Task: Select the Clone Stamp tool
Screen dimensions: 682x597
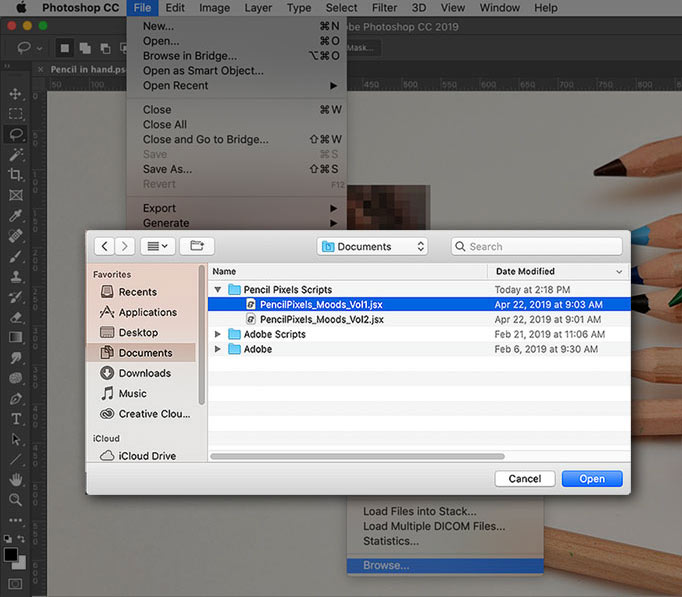Action: point(16,277)
